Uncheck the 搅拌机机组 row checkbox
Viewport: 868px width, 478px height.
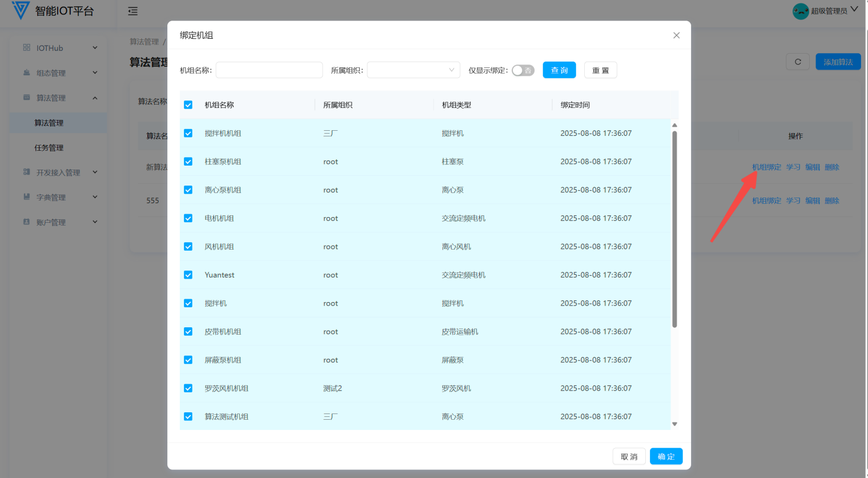click(x=188, y=133)
